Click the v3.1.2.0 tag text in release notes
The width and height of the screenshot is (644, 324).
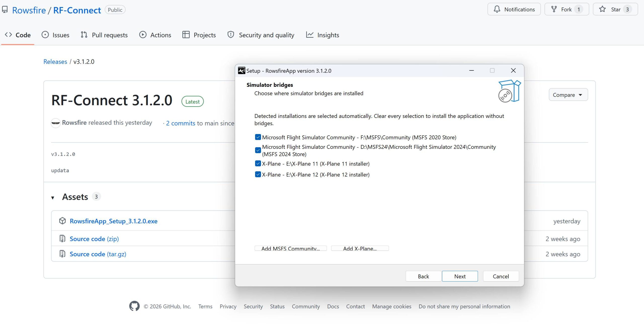pyautogui.click(x=63, y=154)
